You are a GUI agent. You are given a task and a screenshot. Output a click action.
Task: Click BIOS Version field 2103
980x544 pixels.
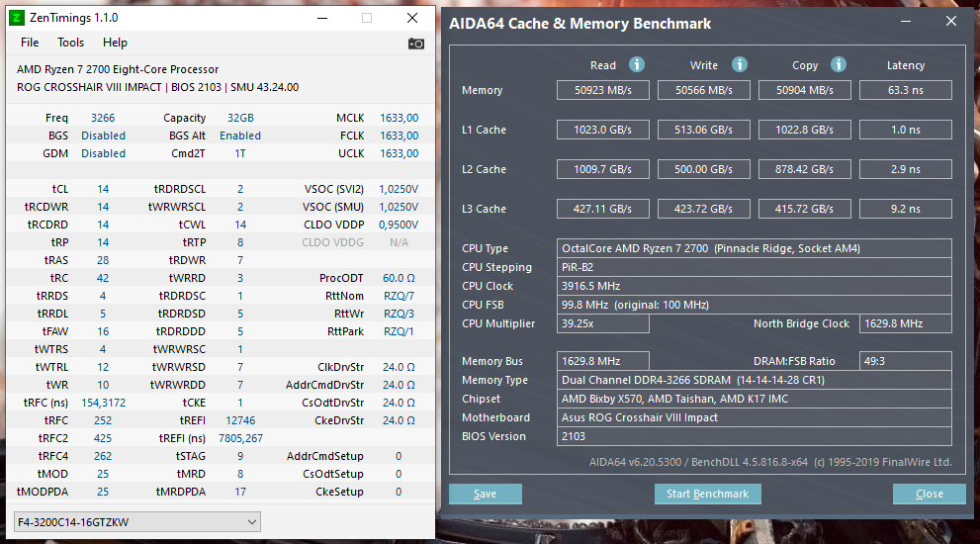(755, 436)
